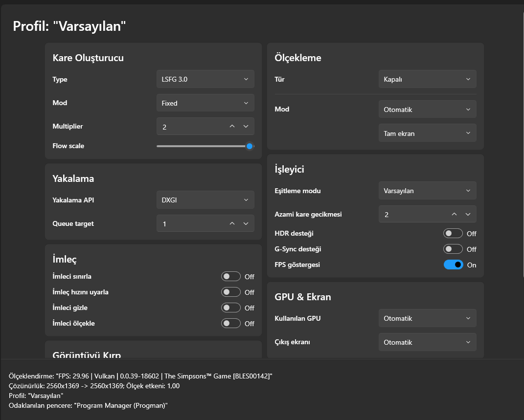Increase the Multiplier value with up arrow
Viewport: 524px width, 420px height.
(x=232, y=127)
